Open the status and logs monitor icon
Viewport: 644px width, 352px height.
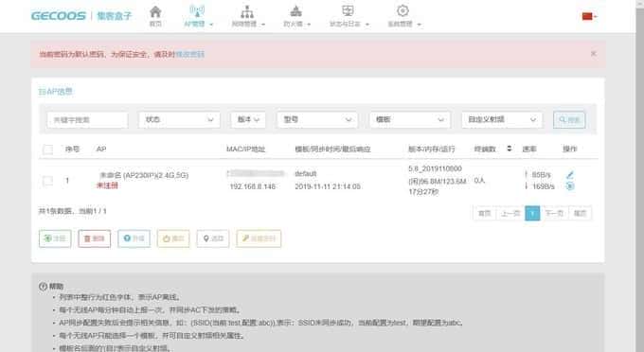tap(348, 11)
